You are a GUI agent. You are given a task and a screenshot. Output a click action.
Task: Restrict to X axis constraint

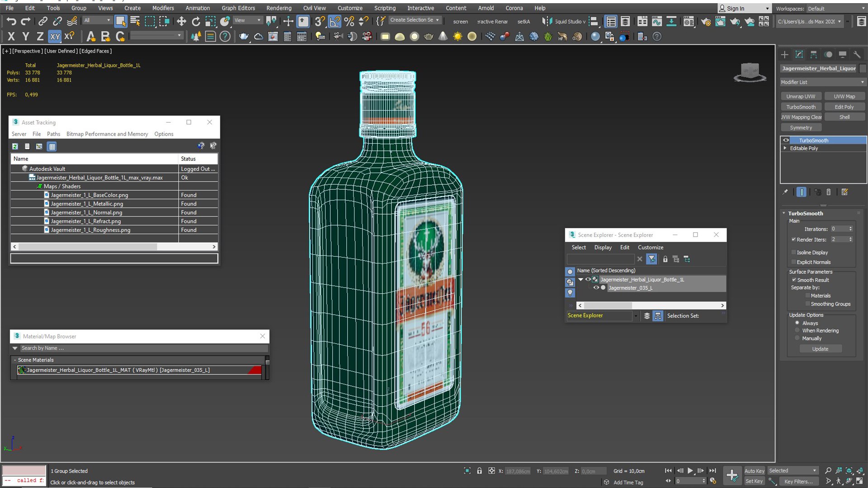click(x=11, y=37)
